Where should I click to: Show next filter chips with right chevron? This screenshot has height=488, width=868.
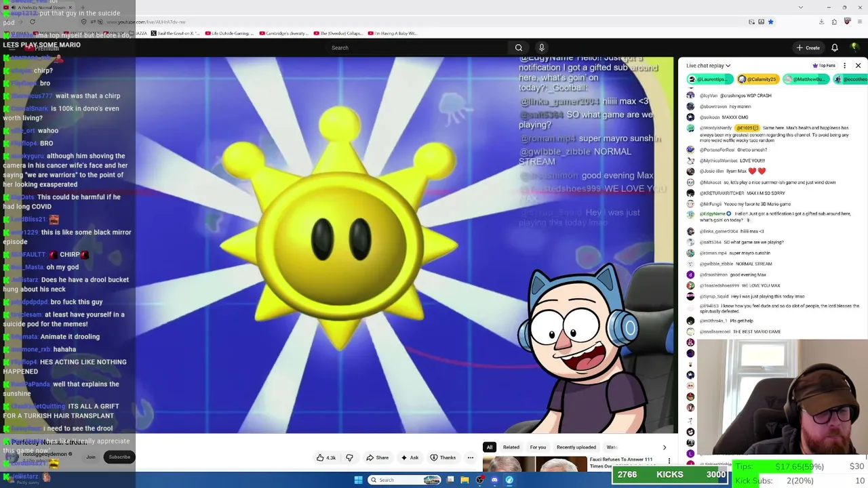tap(664, 447)
